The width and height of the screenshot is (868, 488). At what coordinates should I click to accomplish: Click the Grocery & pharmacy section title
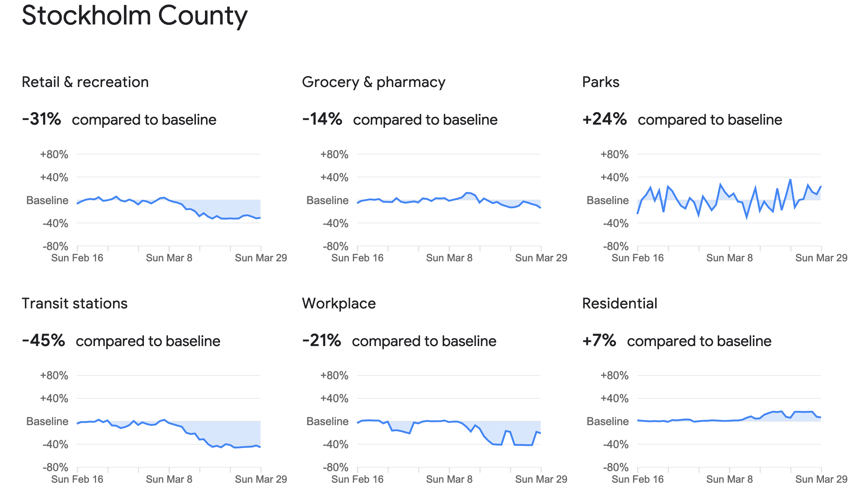coord(373,82)
